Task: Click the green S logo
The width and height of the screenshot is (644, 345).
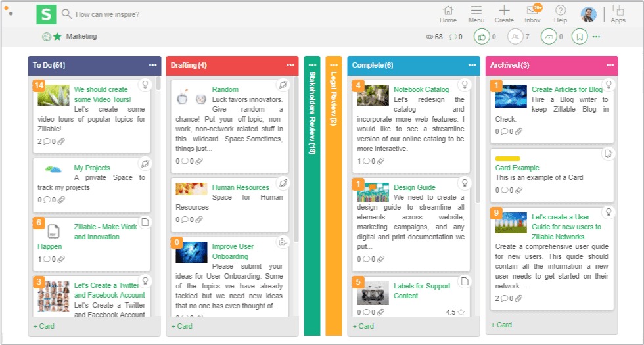Action: pyautogui.click(x=46, y=14)
